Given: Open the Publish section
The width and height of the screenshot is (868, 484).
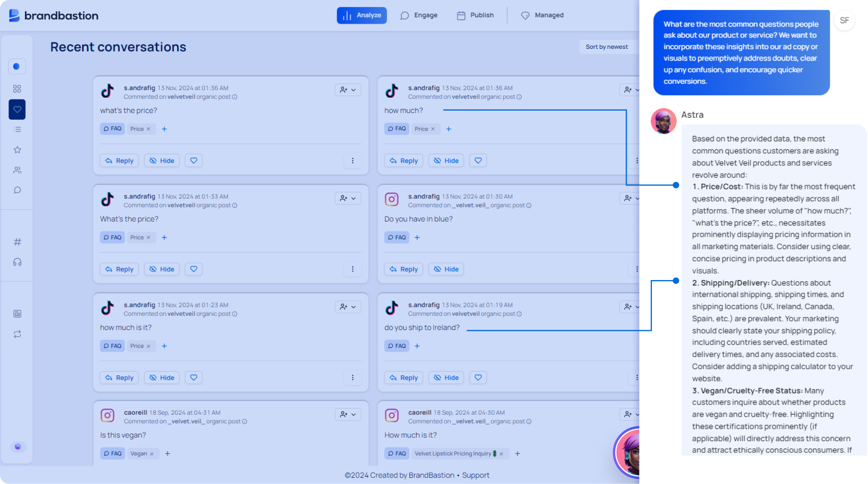Looking at the screenshot, I should [475, 15].
